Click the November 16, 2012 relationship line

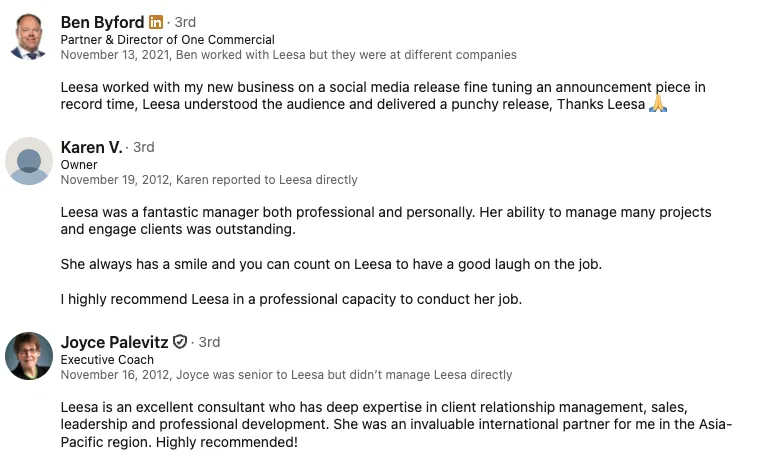pyautogui.click(x=286, y=375)
